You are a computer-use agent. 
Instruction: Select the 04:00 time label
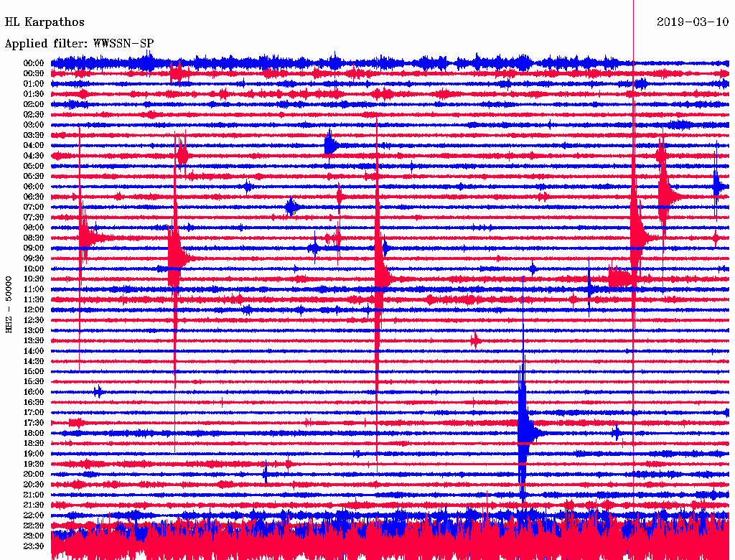click(34, 146)
